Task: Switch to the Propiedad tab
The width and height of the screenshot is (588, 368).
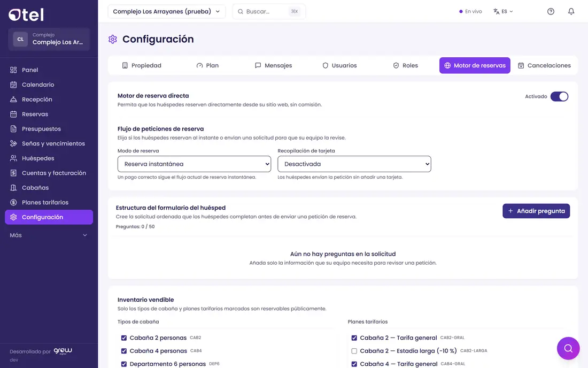Action: 141,65
